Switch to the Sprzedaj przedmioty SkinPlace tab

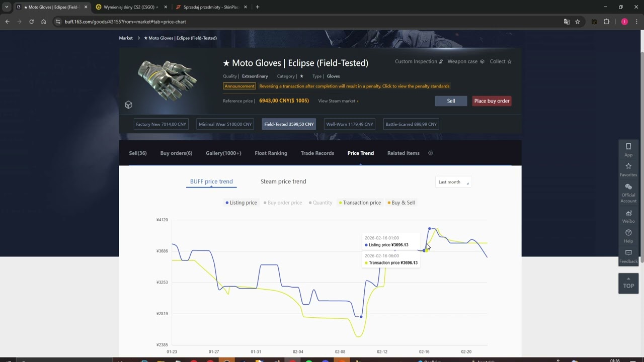coord(211,7)
